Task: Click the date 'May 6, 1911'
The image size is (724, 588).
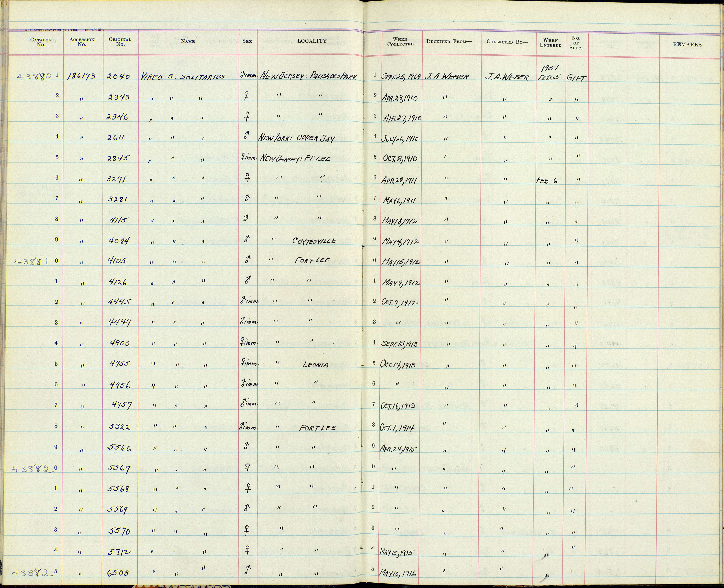Action: 399,201
